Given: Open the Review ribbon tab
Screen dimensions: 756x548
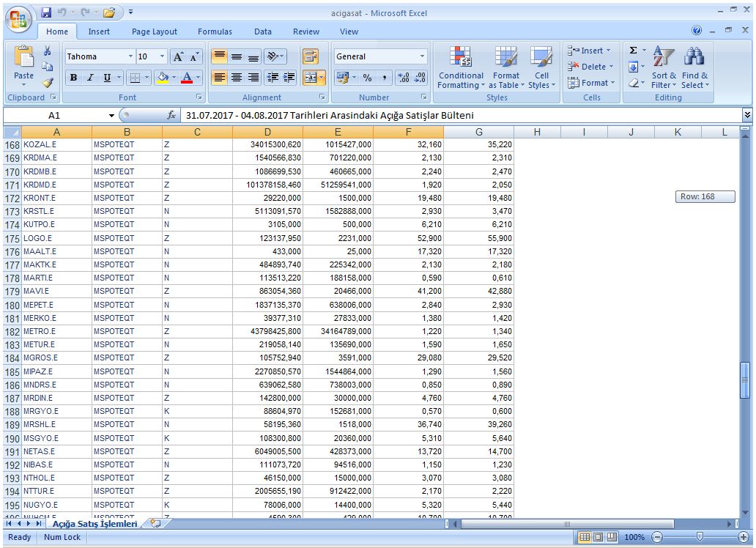Looking at the screenshot, I should pos(306,32).
